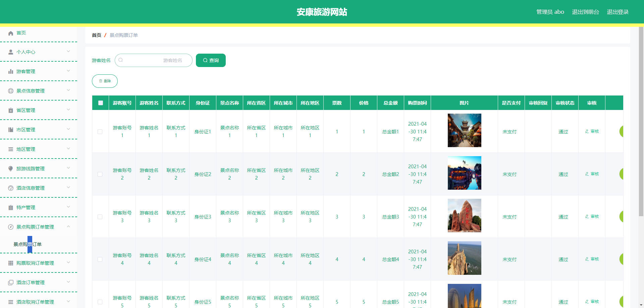644x308 pixels.
Task: Click the 审核 edit icon in row 4
Action: 587,259
